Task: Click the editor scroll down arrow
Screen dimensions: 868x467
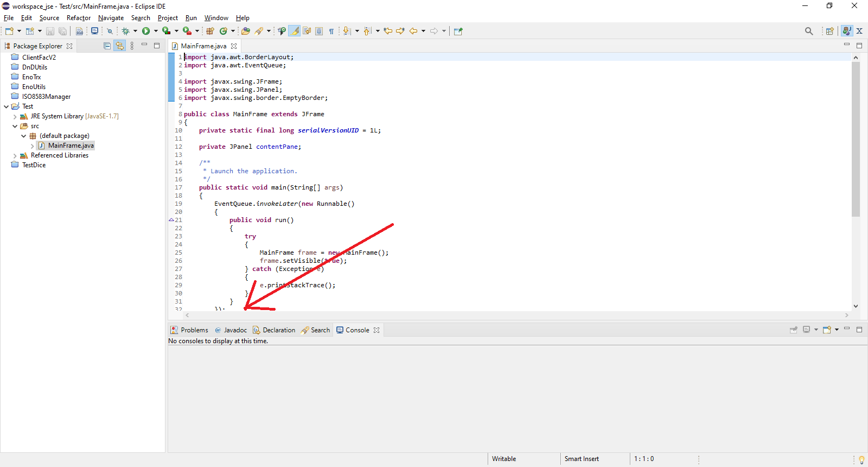Action: [x=856, y=306]
